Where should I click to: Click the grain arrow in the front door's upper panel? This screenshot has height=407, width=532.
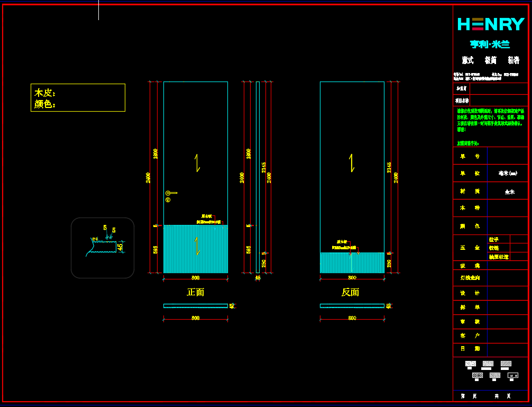pyautogui.click(x=197, y=162)
